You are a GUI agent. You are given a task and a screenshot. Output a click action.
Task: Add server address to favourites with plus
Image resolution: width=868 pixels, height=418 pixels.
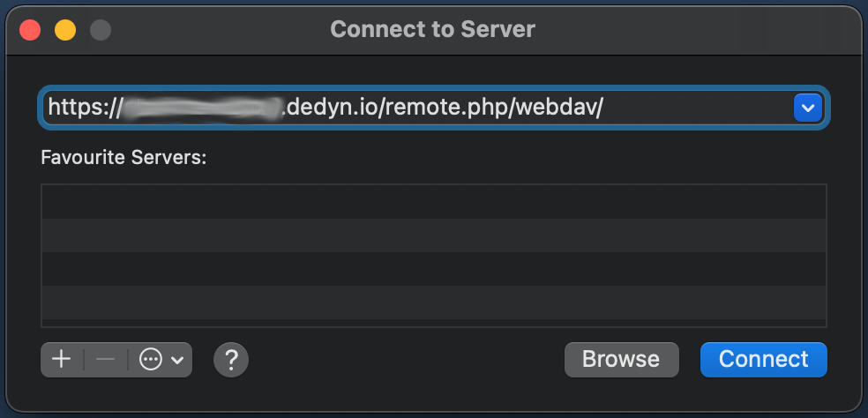(x=62, y=360)
